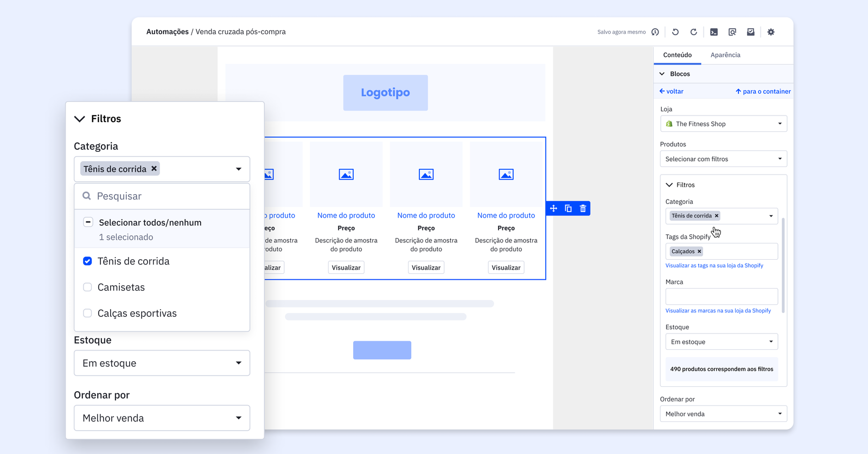868x454 pixels.
Task: Select the Conteúdo tab
Action: pyautogui.click(x=677, y=55)
